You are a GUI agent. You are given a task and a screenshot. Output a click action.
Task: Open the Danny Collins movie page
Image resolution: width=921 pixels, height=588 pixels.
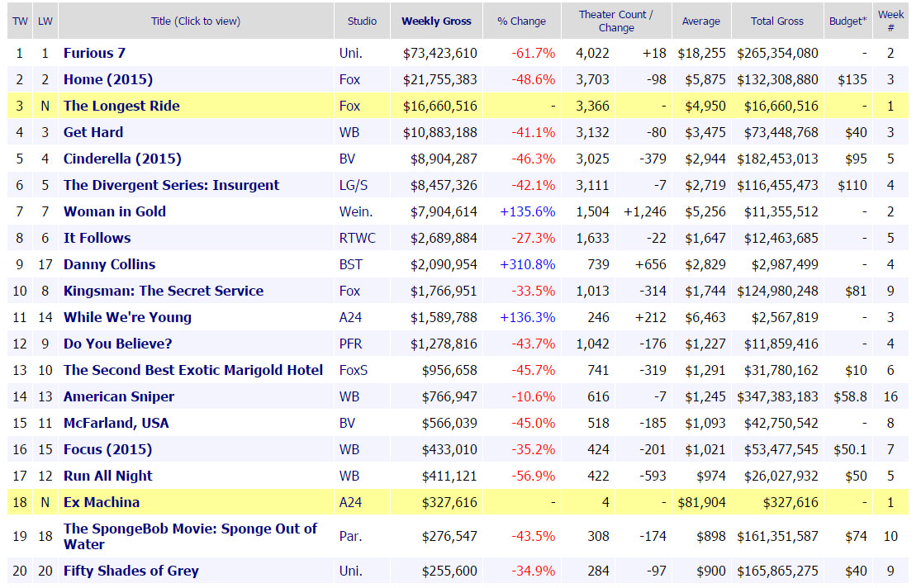(x=109, y=264)
